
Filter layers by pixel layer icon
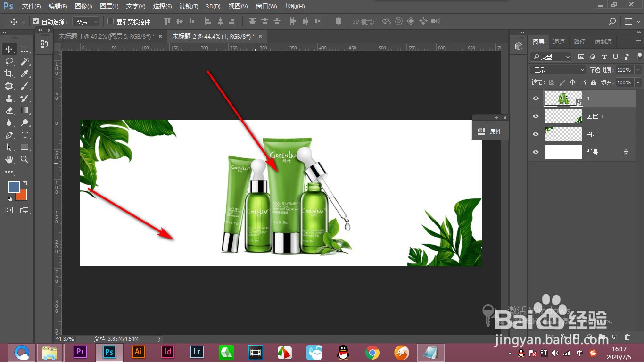pyautogui.click(x=581, y=57)
